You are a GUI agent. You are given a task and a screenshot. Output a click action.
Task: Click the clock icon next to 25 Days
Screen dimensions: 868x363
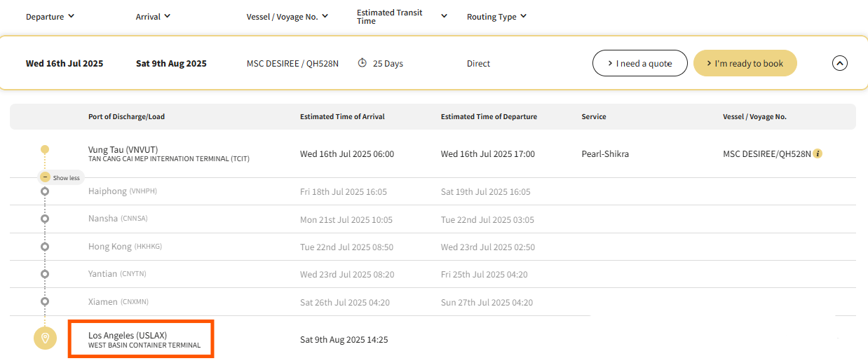pos(362,63)
